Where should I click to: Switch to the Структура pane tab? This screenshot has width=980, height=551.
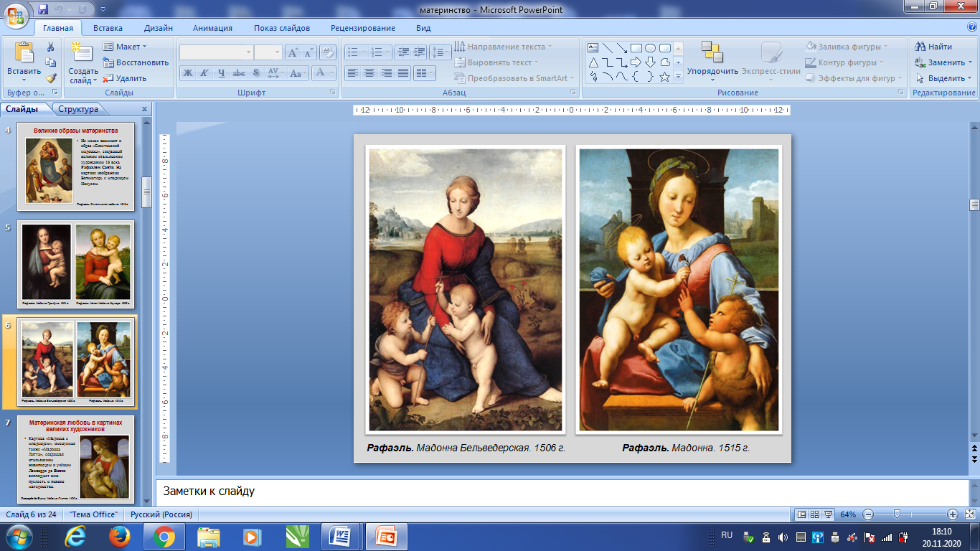coord(78,109)
